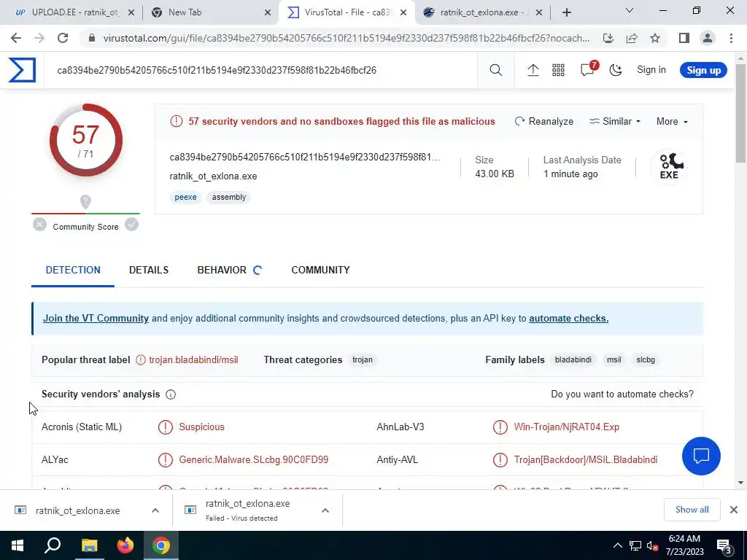This screenshot has width=747, height=560.
Task: Open the apps grid icon
Action: pyautogui.click(x=558, y=71)
